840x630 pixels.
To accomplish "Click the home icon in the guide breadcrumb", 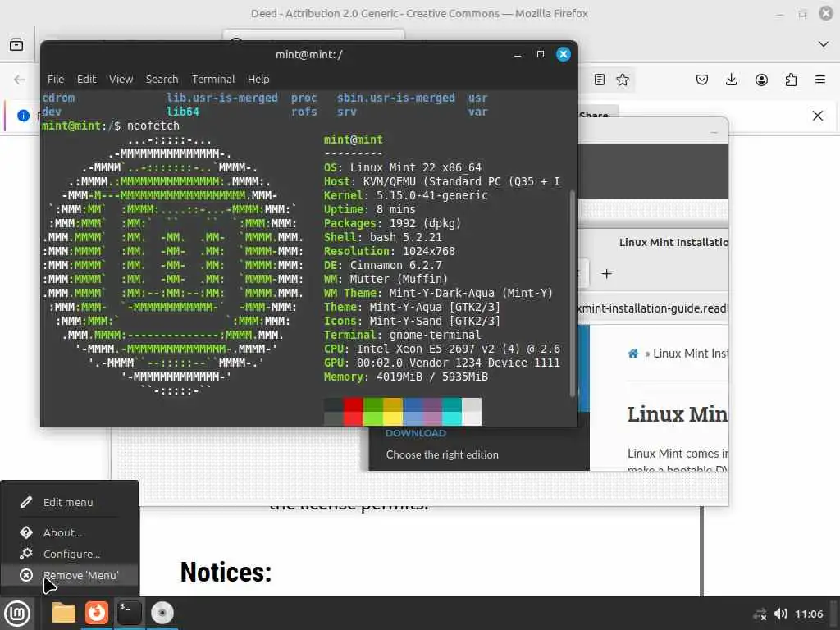I will 632,354.
